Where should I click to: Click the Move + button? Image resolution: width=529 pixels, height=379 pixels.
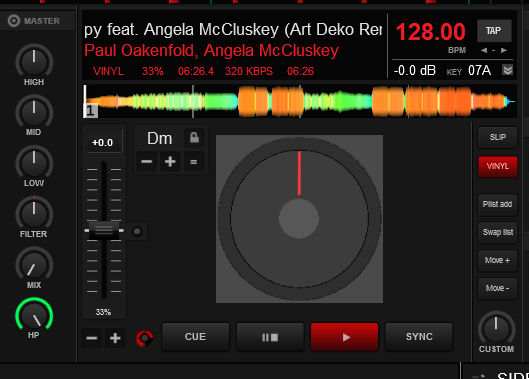(498, 260)
